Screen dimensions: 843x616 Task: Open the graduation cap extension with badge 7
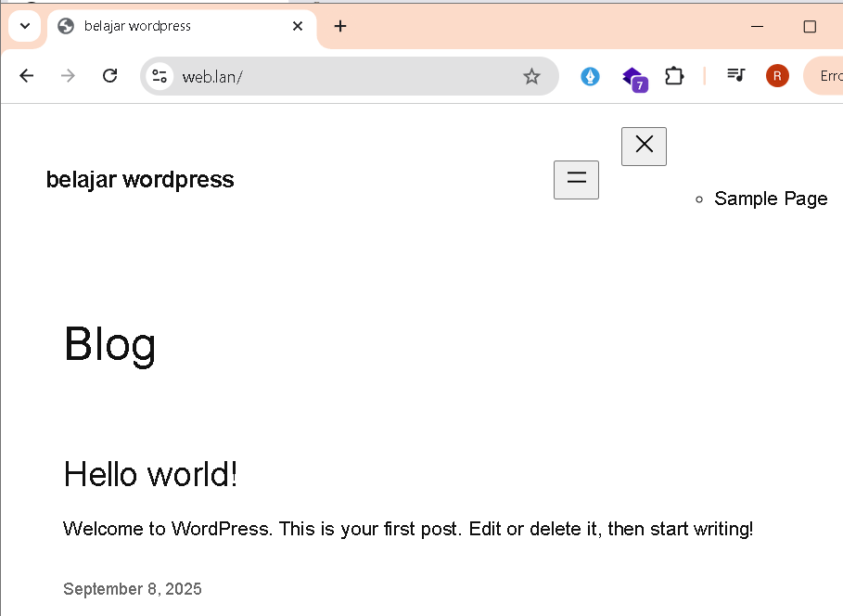tap(632, 77)
